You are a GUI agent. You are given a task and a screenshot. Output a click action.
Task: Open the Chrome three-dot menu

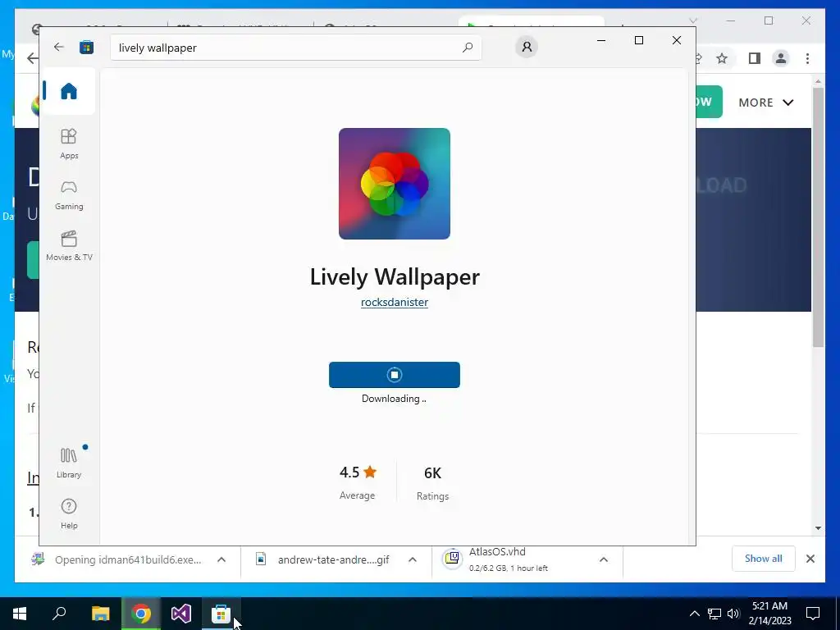(x=807, y=58)
